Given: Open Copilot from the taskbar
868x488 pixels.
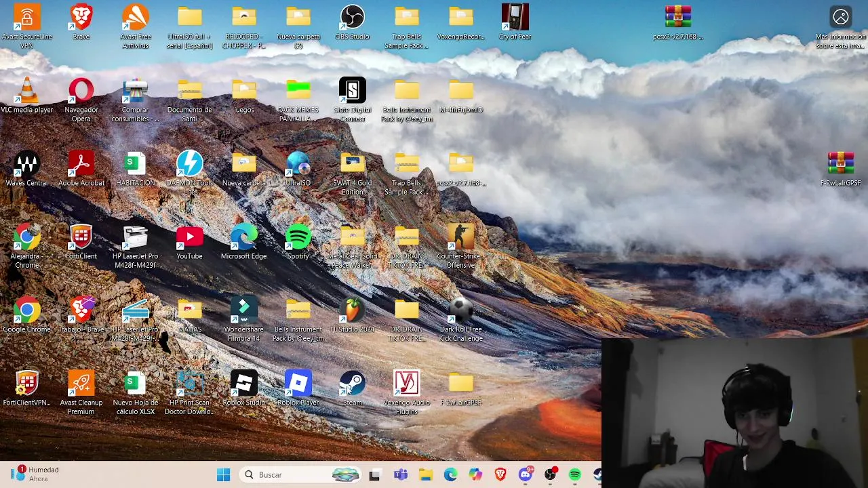Looking at the screenshot, I should pos(475,474).
